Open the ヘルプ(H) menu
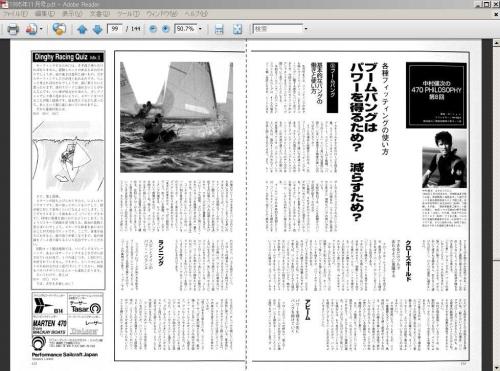 click(x=196, y=14)
